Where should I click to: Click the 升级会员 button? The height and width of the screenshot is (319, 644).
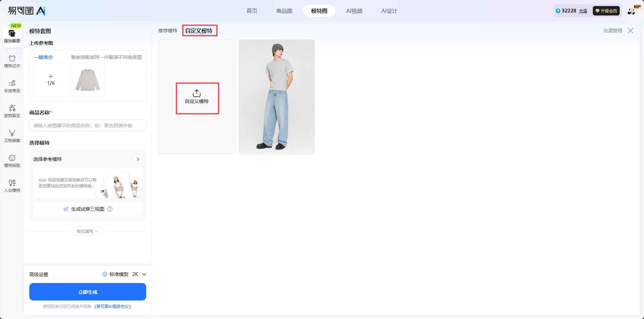coord(606,11)
